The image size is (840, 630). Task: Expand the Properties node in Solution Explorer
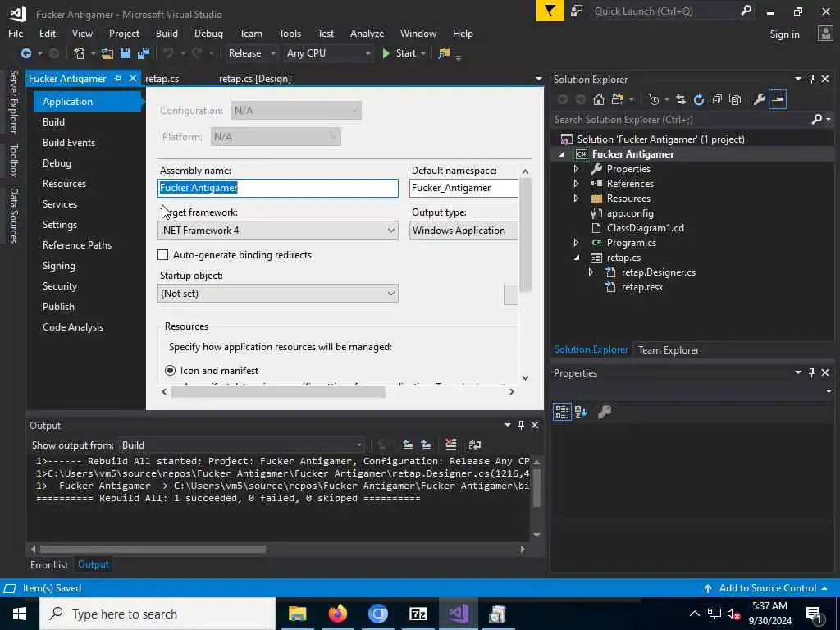pyautogui.click(x=576, y=169)
